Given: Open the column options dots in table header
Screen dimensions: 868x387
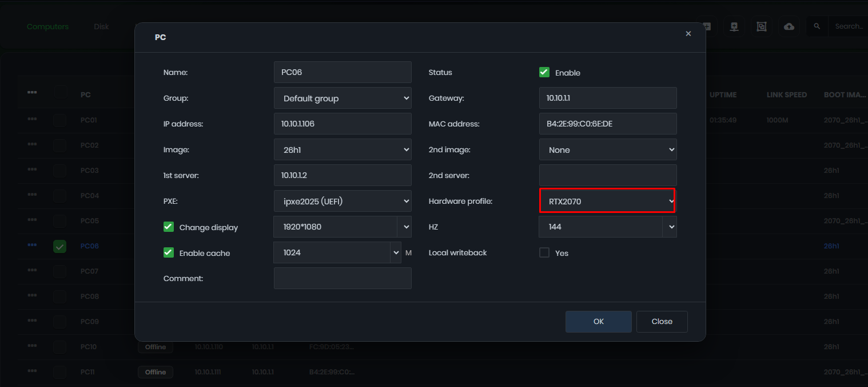Looking at the screenshot, I should point(32,92).
